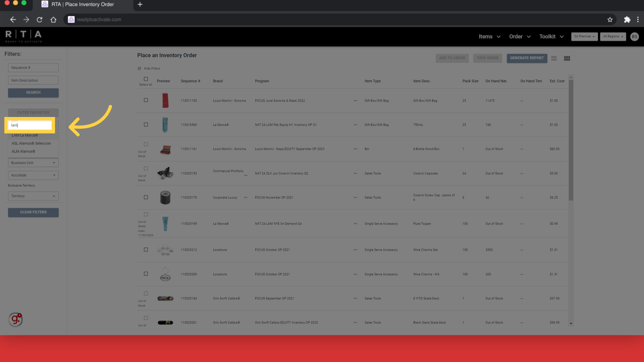The image size is (644, 362).
Task: Click the RTA Ready to Activate logo
Action: [23, 36]
